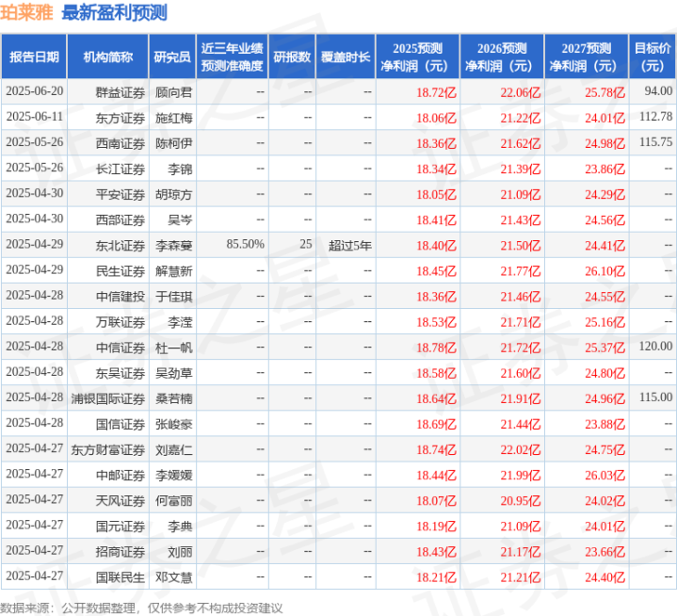677x616 pixels.
Task: Select researcher 邓文慧
Action: coord(173,577)
